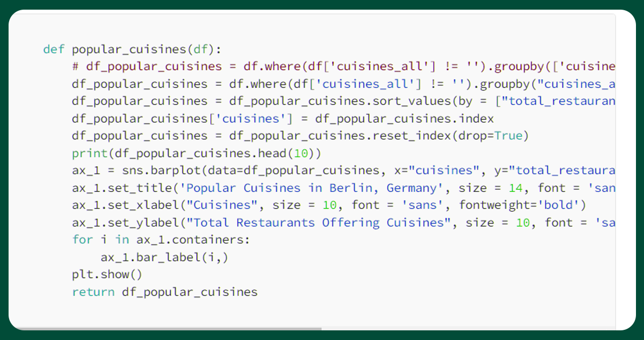Click the ax_1.bar_label(i,) call

(164, 257)
